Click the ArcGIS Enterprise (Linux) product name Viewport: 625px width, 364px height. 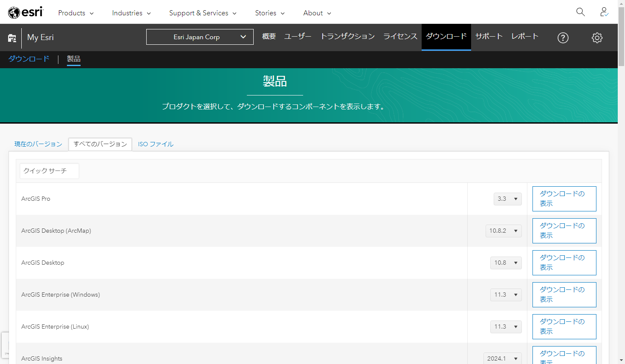click(x=55, y=326)
